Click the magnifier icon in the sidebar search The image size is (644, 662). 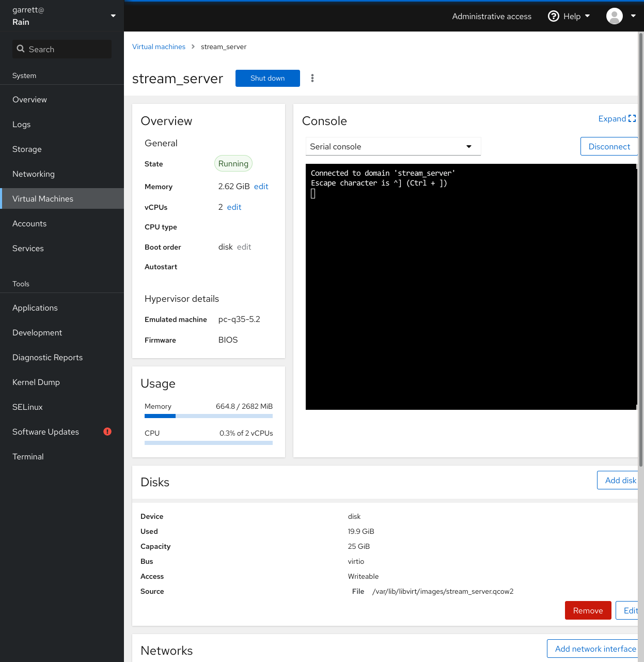tap(21, 49)
